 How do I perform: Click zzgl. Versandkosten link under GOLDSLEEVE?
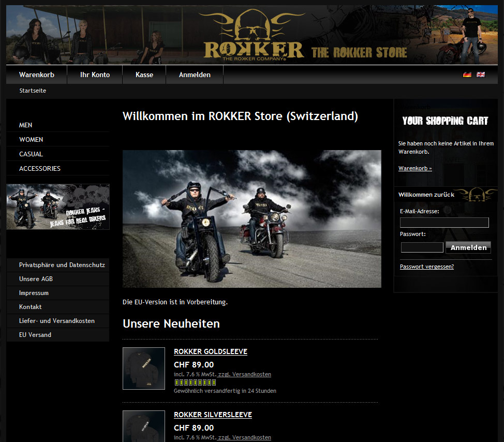click(x=244, y=374)
